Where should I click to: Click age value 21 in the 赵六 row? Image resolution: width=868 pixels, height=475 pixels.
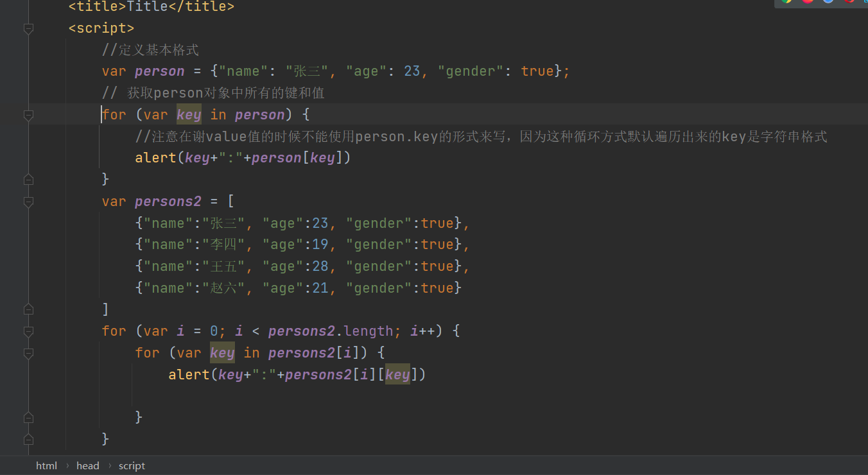[x=320, y=288]
